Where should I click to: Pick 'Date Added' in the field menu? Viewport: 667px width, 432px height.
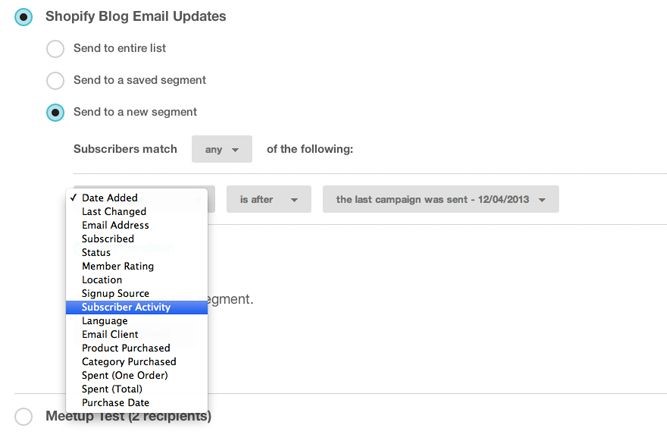tap(137, 198)
